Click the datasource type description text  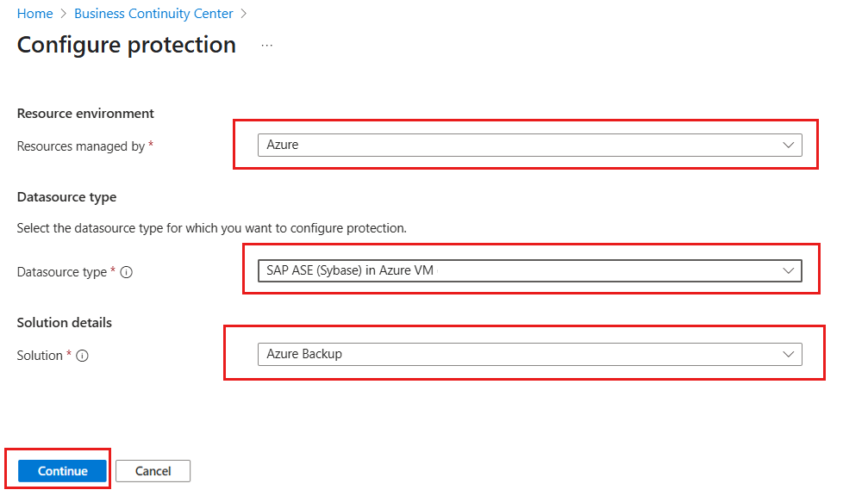(211, 228)
